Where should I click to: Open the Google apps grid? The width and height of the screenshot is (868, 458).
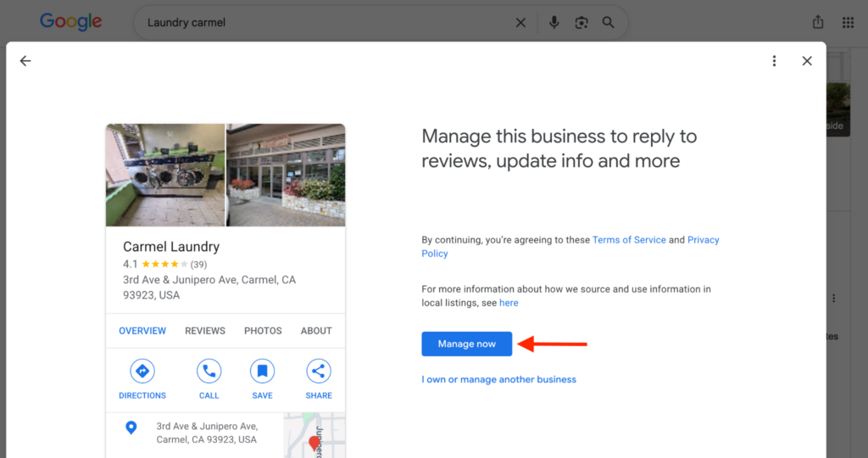point(848,23)
